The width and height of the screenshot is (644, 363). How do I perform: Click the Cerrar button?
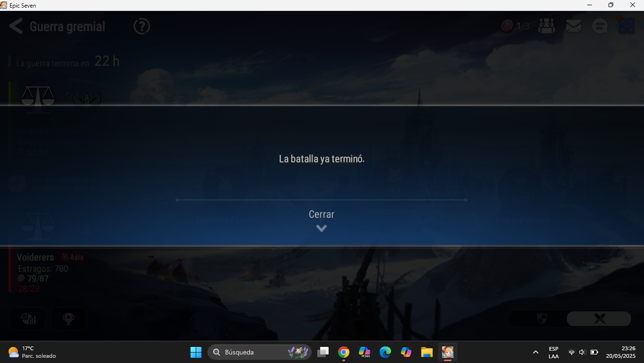322,214
